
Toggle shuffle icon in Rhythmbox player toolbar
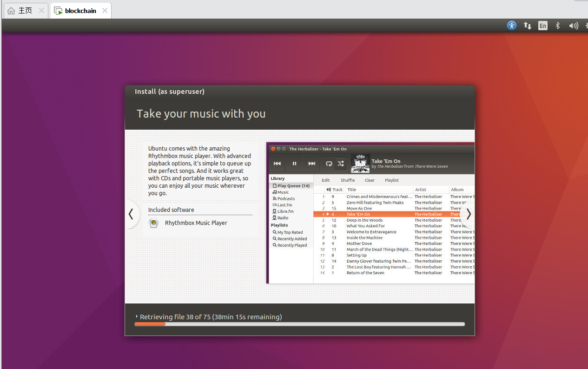(341, 164)
